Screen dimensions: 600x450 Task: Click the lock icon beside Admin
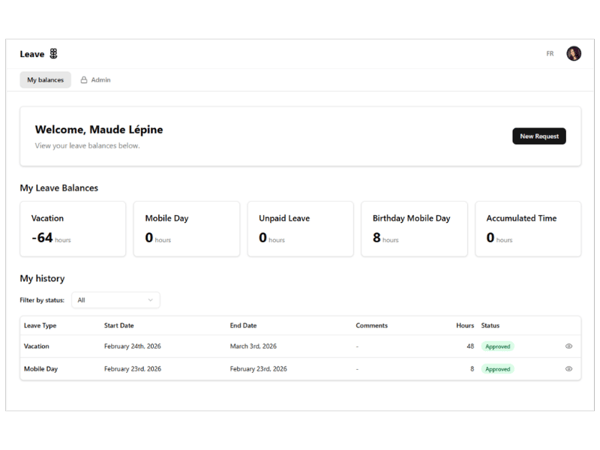click(84, 80)
